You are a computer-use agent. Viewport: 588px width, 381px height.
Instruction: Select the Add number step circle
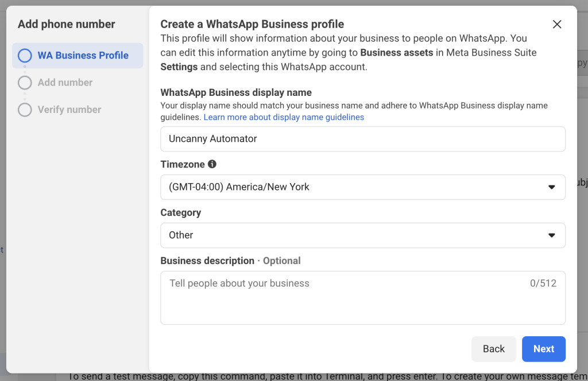(x=24, y=82)
